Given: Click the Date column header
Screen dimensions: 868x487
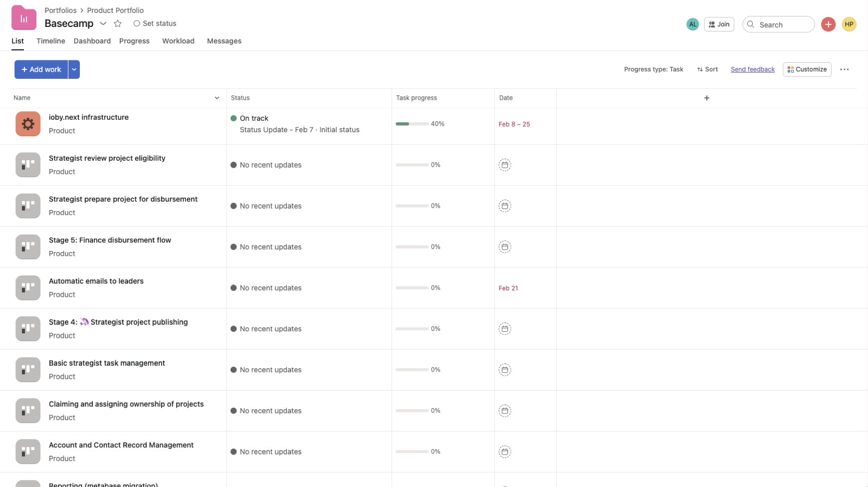Looking at the screenshot, I should click(506, 98).
